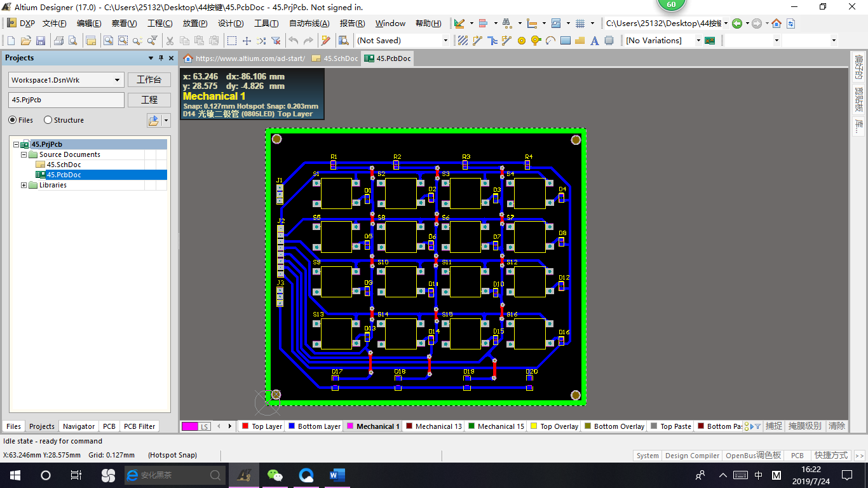Select the Place Pad tool

click(x=521, y=41)
